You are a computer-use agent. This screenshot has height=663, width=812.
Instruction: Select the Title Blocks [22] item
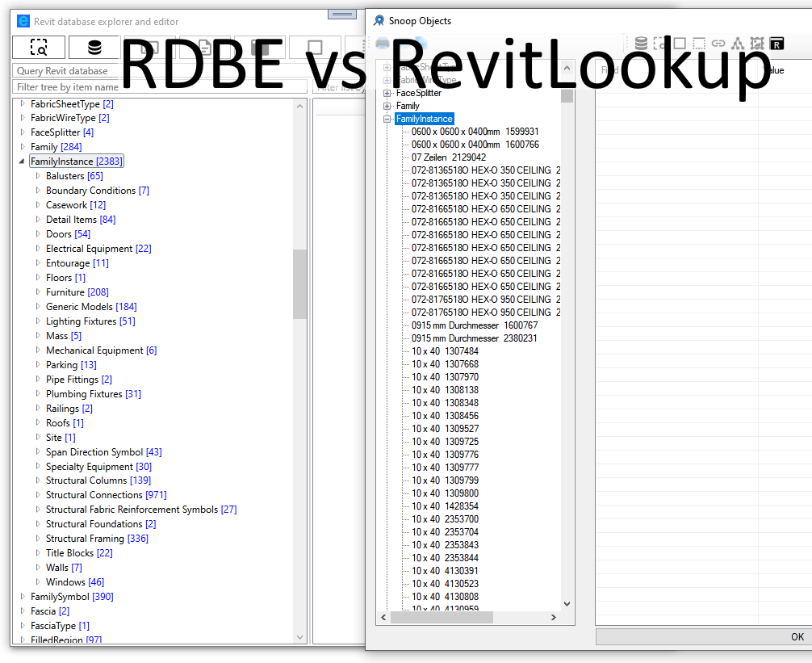(79, 552)
